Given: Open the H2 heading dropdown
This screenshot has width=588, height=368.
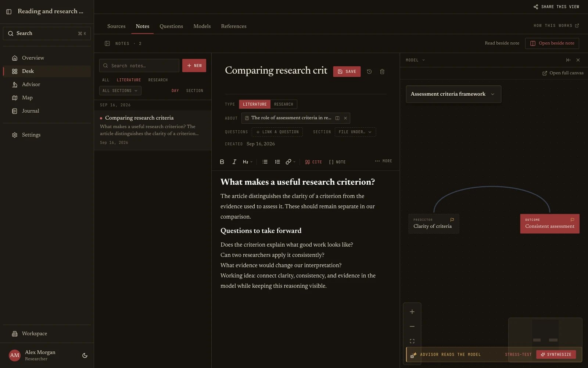Looking at the screenshot, I should point(247,162).
